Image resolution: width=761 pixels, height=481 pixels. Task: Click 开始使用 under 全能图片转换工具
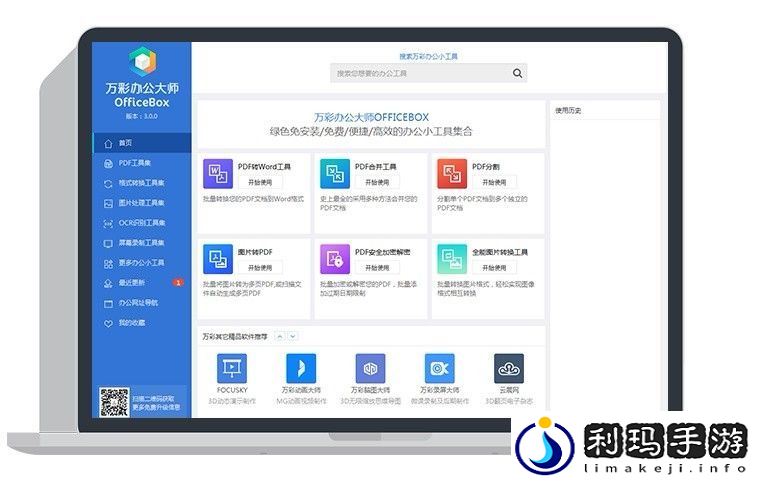[494, 268]
